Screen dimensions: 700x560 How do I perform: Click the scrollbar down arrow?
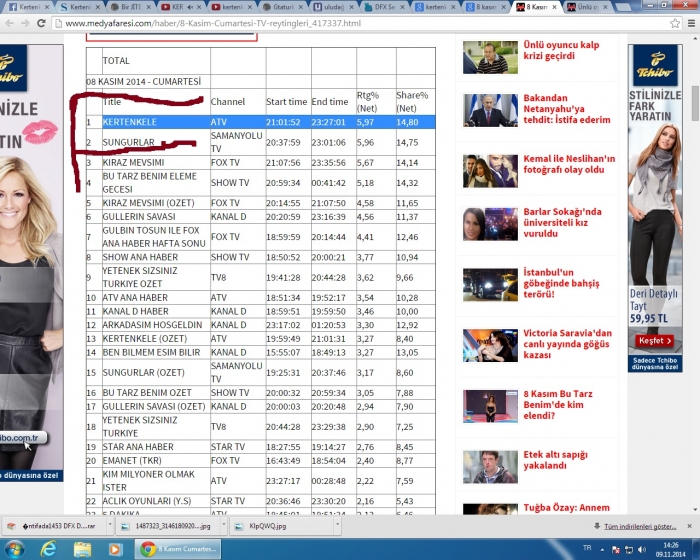pyautogui.click(x=695, y=510)
